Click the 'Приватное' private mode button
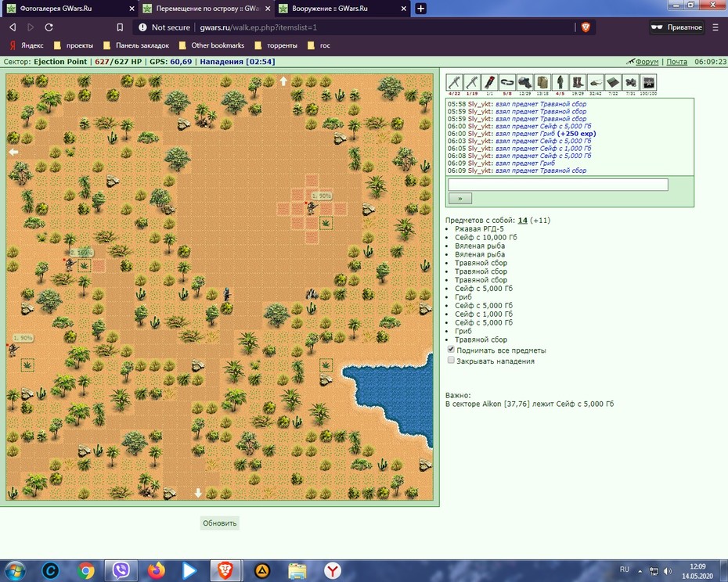Image resolution: width=728 pixels, height=582 pixels. 677,27
